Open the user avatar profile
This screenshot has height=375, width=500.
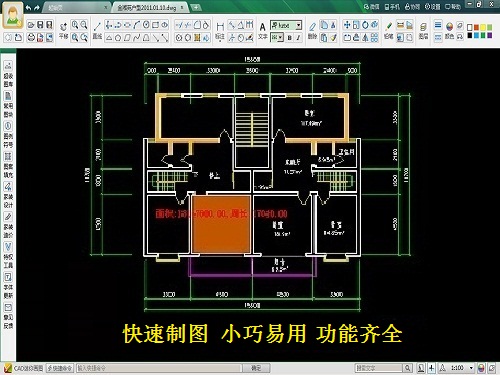pyautogui.click(x=13, y=15)
